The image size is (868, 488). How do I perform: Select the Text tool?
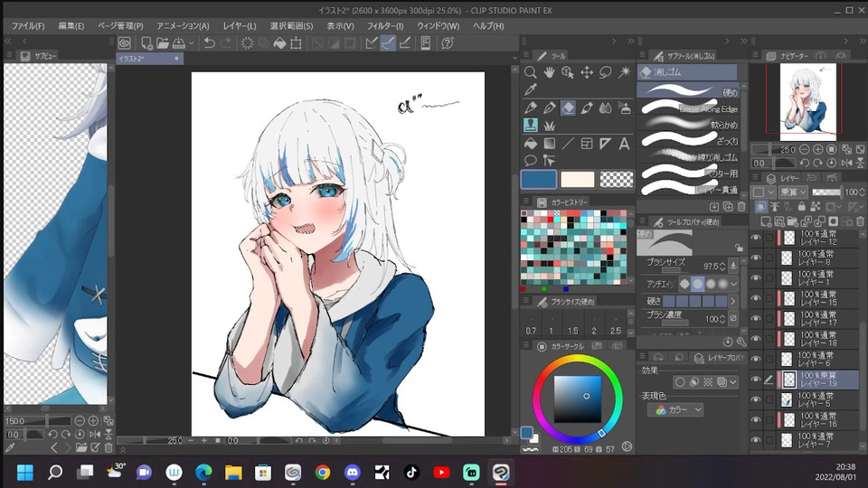tap(624, 144)
